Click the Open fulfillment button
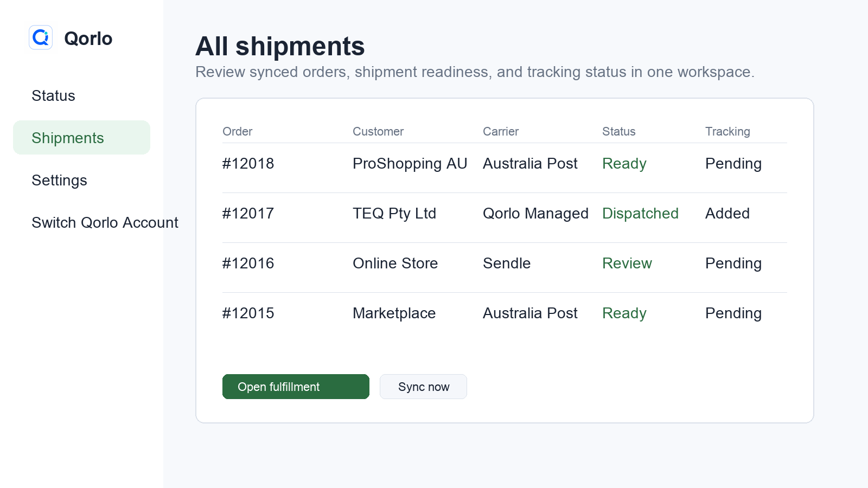The height and width of the screenshot is (488, 868). tap(296, 387)
